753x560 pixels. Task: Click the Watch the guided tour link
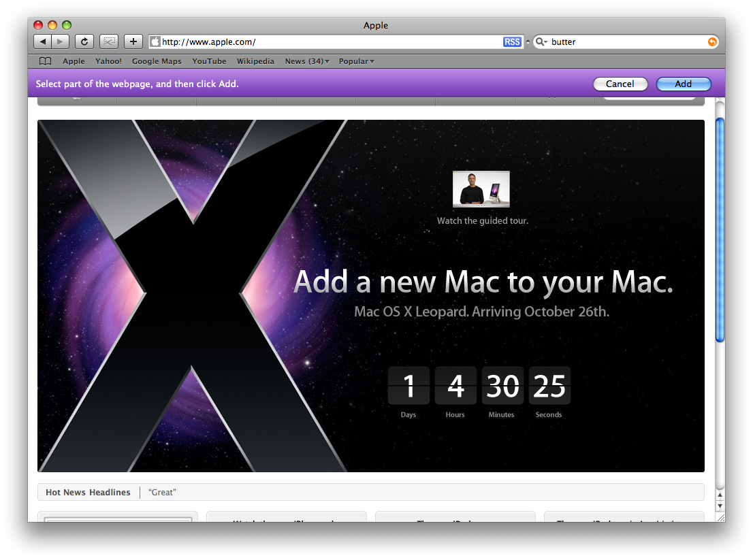(x=482, y=220)
